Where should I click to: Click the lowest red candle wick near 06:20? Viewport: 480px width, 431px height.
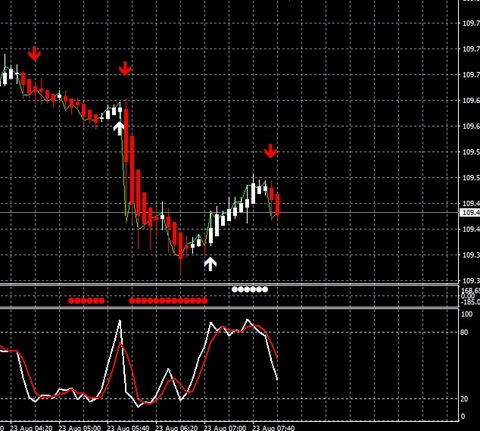pyautogui.click(x=181, y=267)
